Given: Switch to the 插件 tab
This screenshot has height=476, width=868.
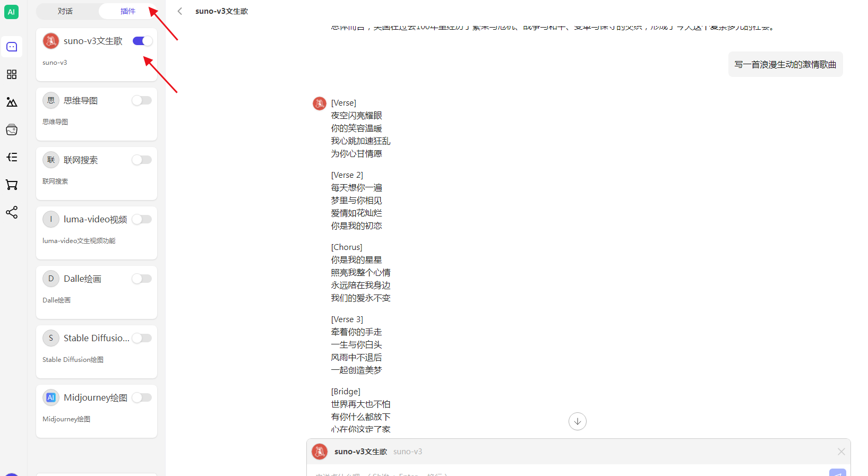Looking at the screenshot, I should [128, 11].
